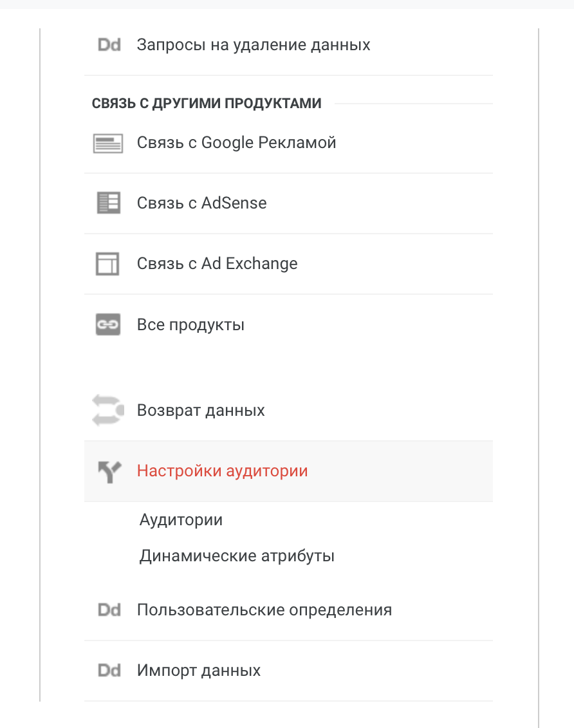Click the Dd icon beside Пользовательские определения
This screenshot has height=728, width=574.
[109, 610]
